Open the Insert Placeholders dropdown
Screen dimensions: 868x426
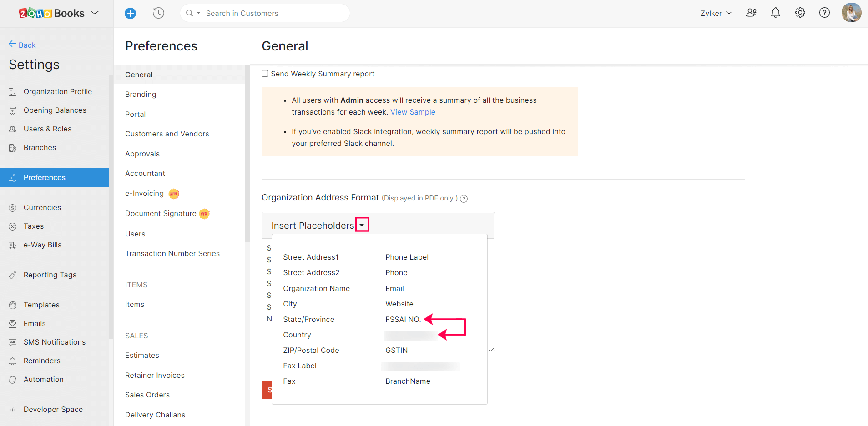coord(362,224)
